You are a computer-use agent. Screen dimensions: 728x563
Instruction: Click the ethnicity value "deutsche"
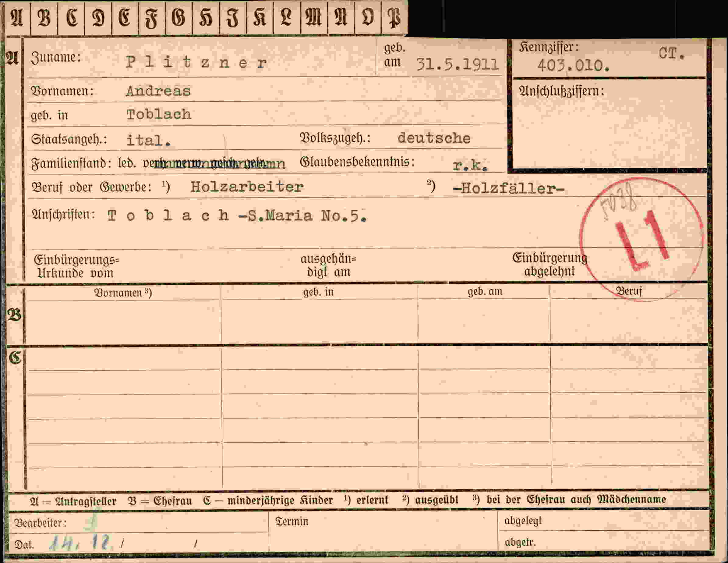(434, 138)
